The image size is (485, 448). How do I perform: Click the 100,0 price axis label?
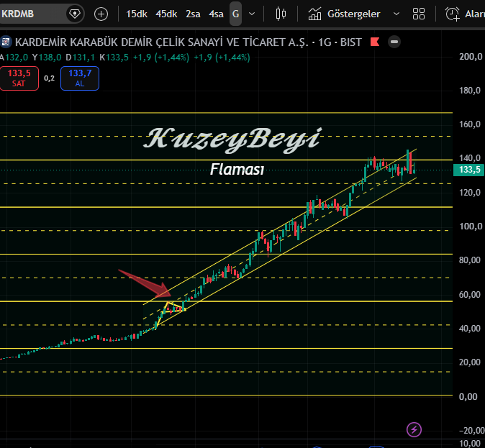(x=471, y=227)
